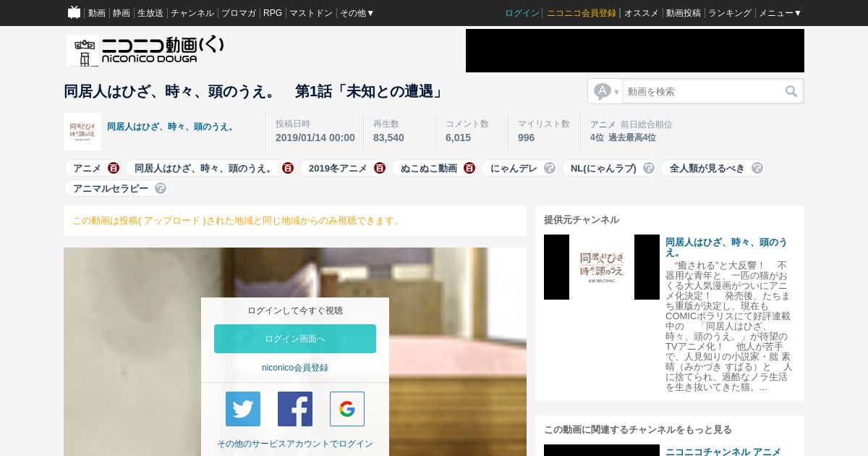Open ランキング in the top bar

[x=730, y=13]
